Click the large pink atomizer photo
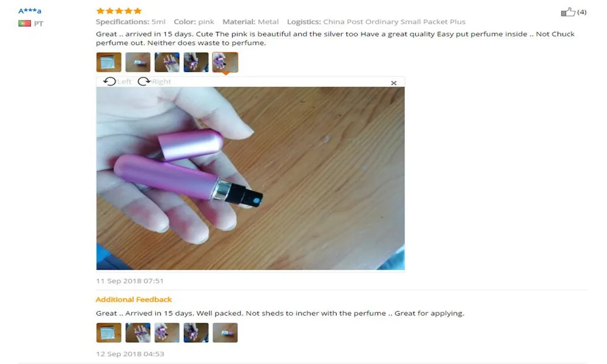The width and height of the screenshot is (607, 364). coord(251,178)
